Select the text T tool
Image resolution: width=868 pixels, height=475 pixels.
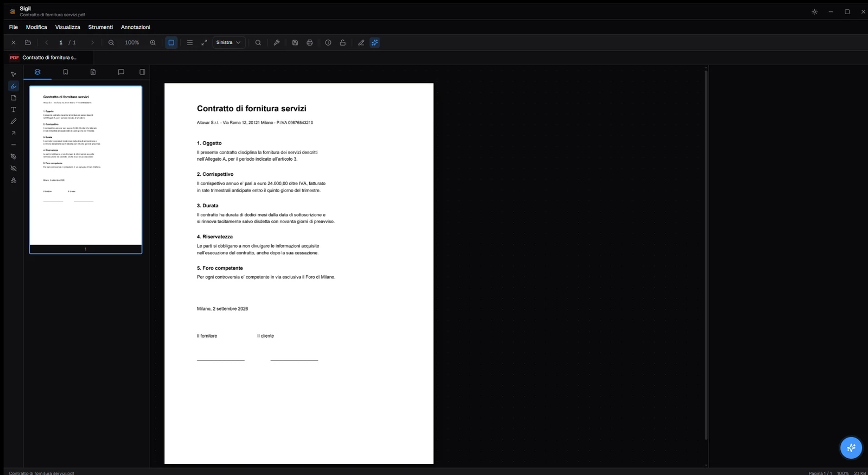[x=14, y=110]
